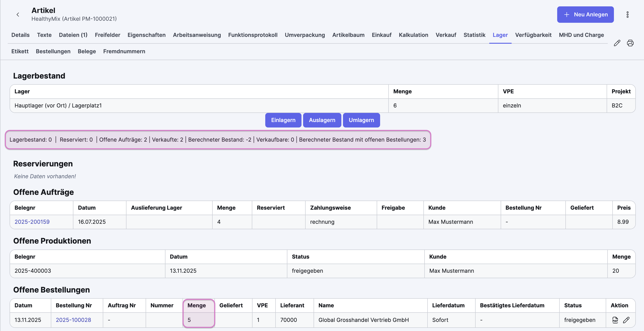Click the printer icon
Image resolution: width=644 pixels, height=331 pixels.
(630, 43)
